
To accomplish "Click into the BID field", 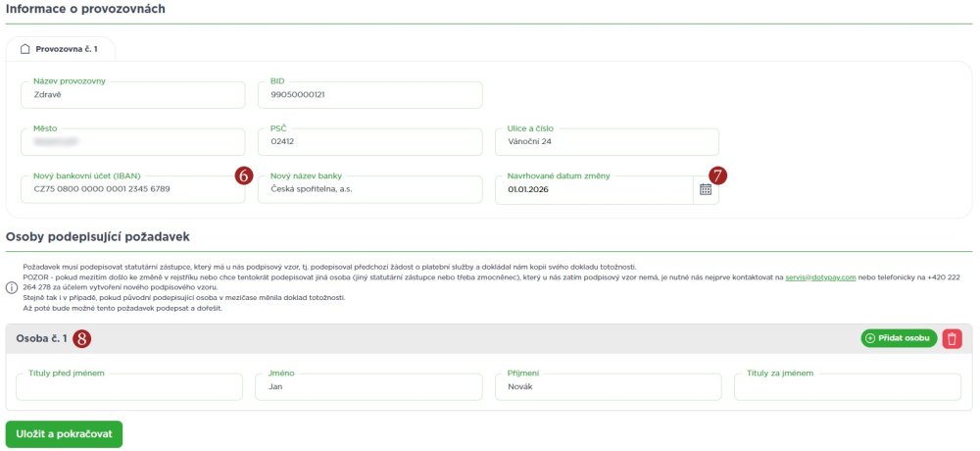I will pyautogui.click(x=369, y=95).
